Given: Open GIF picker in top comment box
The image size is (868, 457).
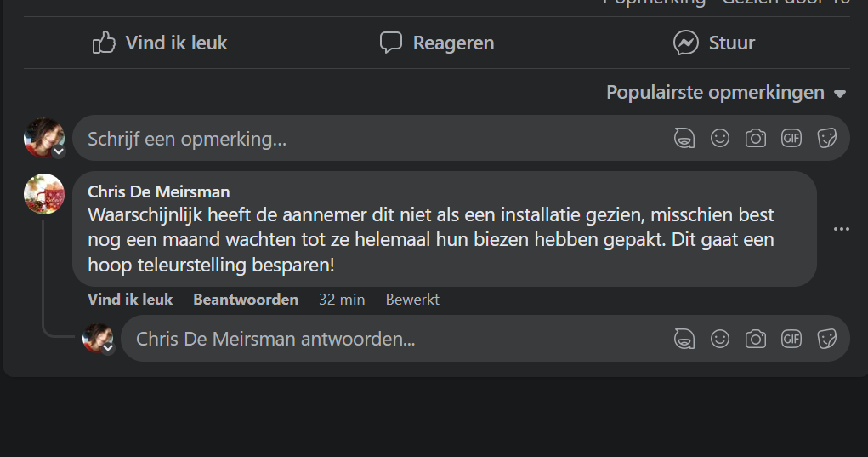Looking at the screenshot, I should click(x=791, y=138).
